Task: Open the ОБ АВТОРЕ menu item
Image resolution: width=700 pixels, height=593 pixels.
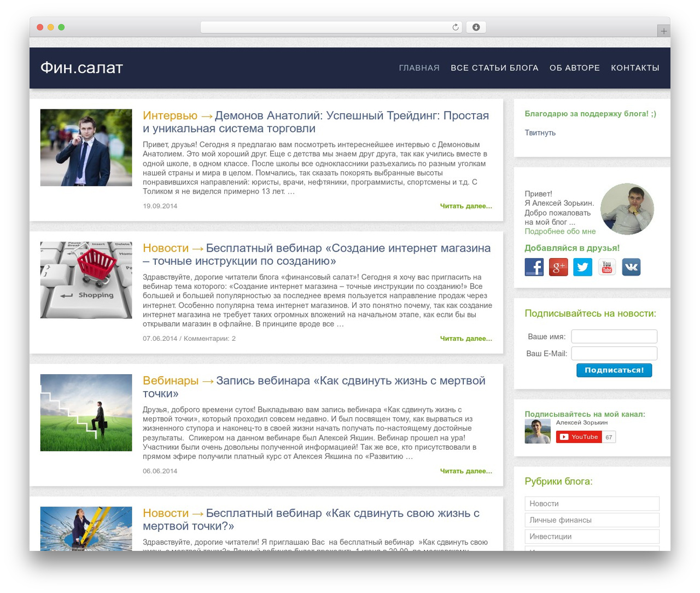Action: coord(575,68)
